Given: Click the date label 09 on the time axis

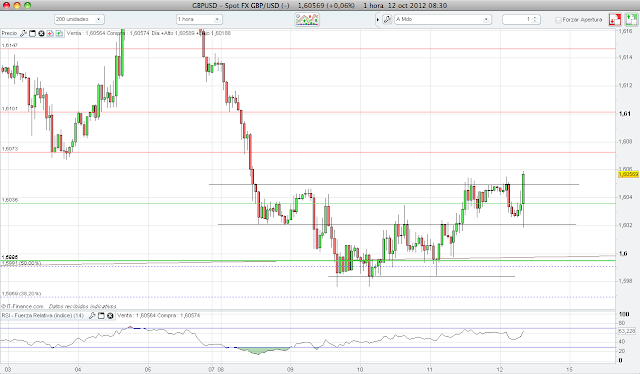Looking at the screenshot, I should [290, 370].
